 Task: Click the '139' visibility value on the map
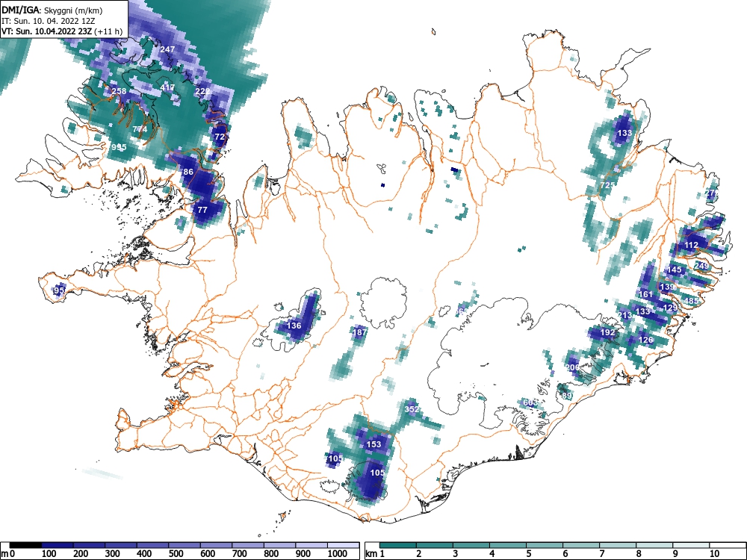(667, 287)
